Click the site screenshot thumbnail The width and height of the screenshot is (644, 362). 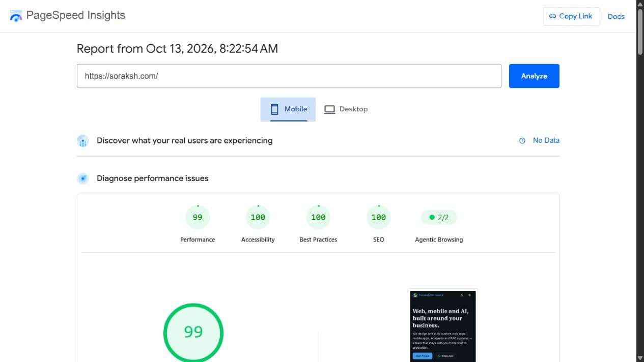pyautogui.click(x=443, y=325)
